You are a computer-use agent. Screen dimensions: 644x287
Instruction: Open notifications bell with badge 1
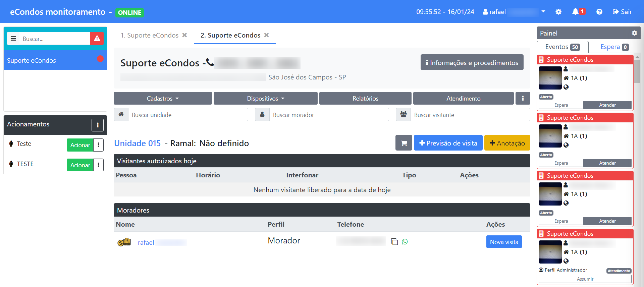[x=578, y=12]
